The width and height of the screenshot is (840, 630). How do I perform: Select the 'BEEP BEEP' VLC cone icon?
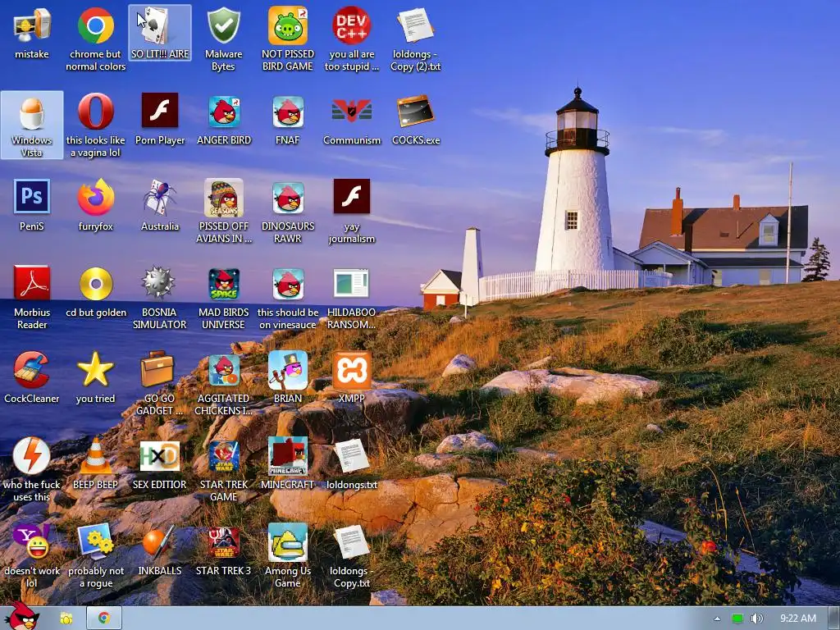point(95,464)
